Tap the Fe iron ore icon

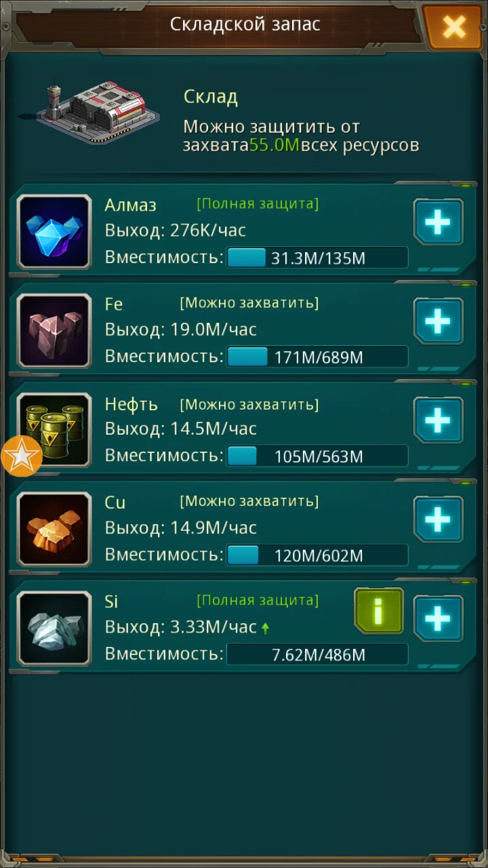click(54, 330)
